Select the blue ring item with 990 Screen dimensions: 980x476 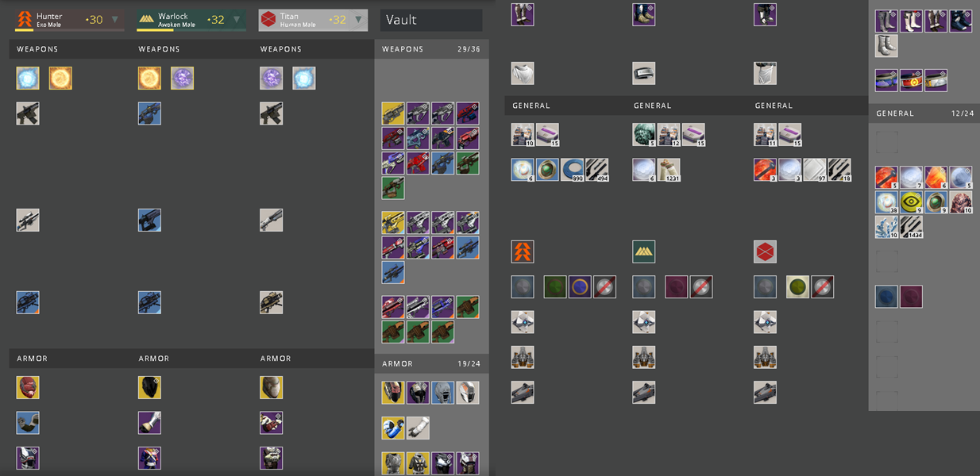[x=572, y=170]
